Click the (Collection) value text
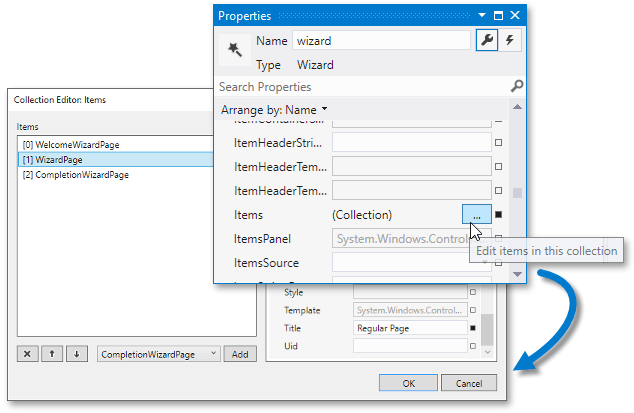 click(x=362, y=215)
